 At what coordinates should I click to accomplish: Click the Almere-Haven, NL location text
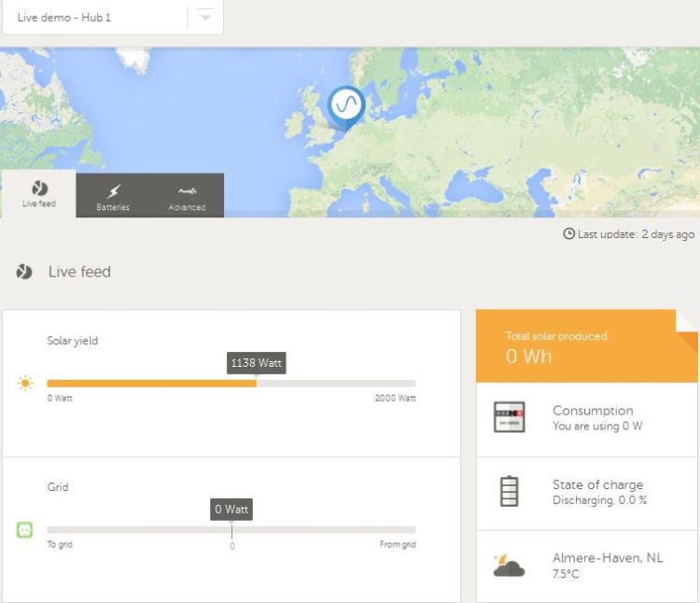pos(608,557)
